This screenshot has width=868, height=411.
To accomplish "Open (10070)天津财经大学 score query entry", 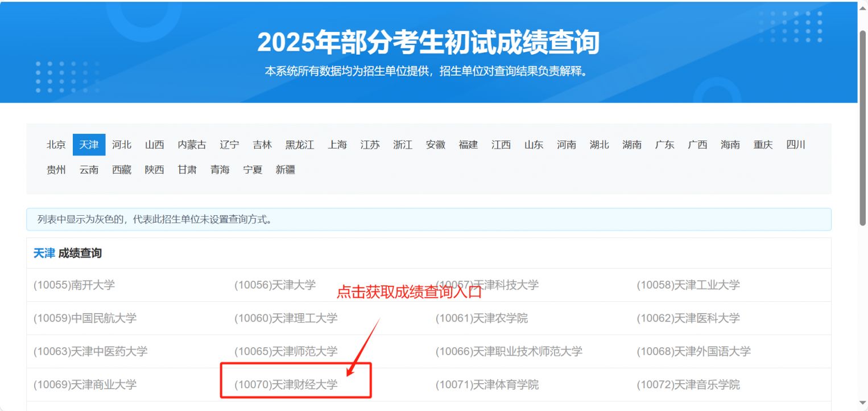I will click(x=286, y=385).
